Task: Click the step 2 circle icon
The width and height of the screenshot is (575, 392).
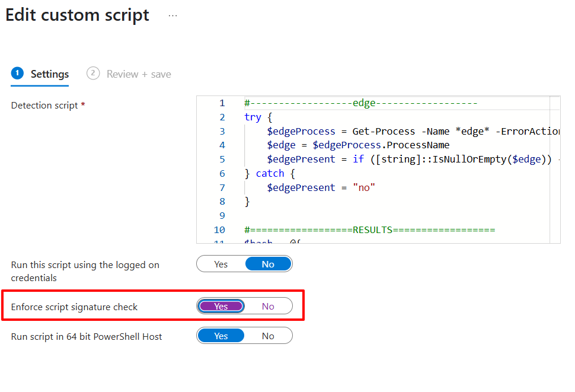Action: click(93, 74)
